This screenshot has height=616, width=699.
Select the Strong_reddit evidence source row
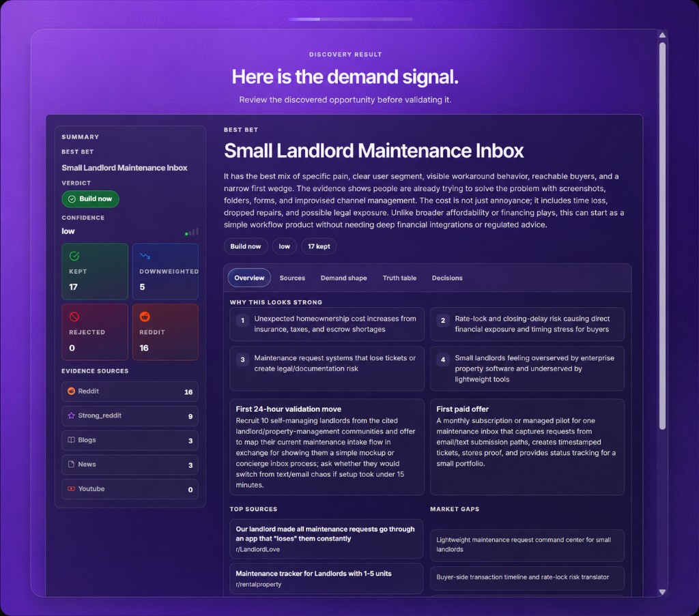point(130,416)
